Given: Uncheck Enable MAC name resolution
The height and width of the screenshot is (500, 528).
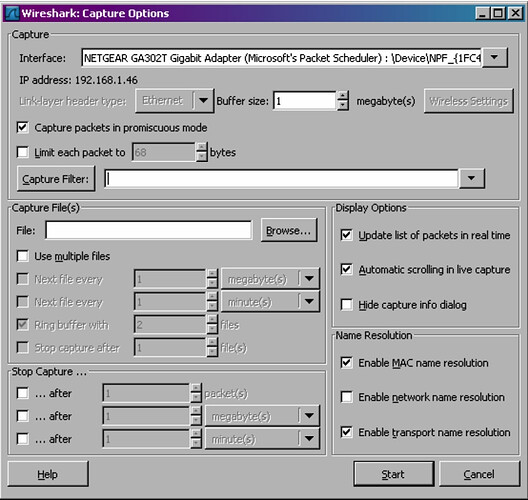Looking at the screenshot, I should coord(346,363).
